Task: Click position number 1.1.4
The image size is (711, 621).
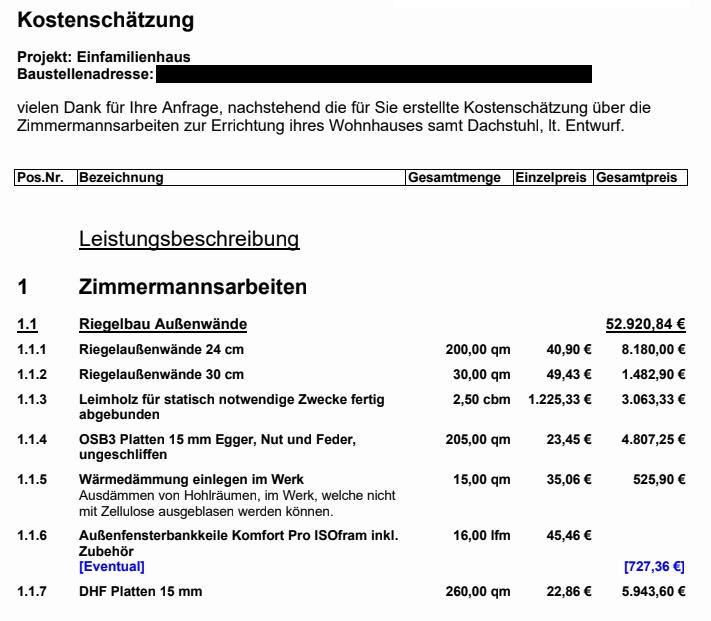Action: tap(32, 439)
